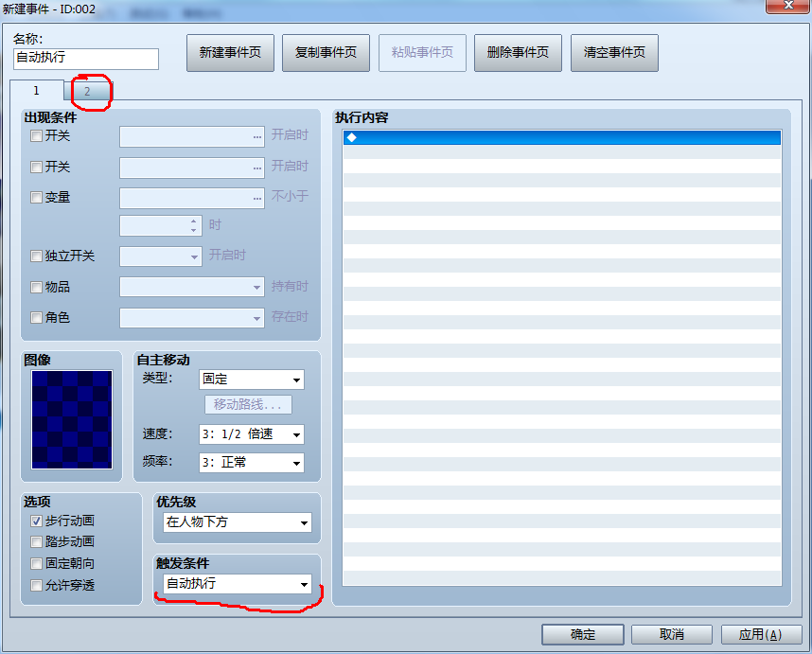
Task: Click the 复制事件页 button
Action: (327, 53)
